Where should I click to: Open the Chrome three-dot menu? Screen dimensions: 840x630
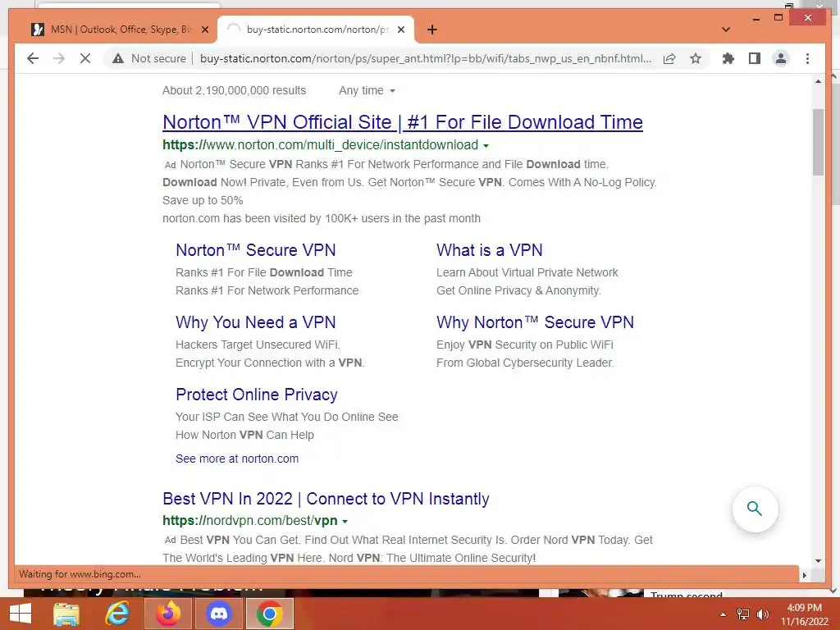(x=807, y=58)
